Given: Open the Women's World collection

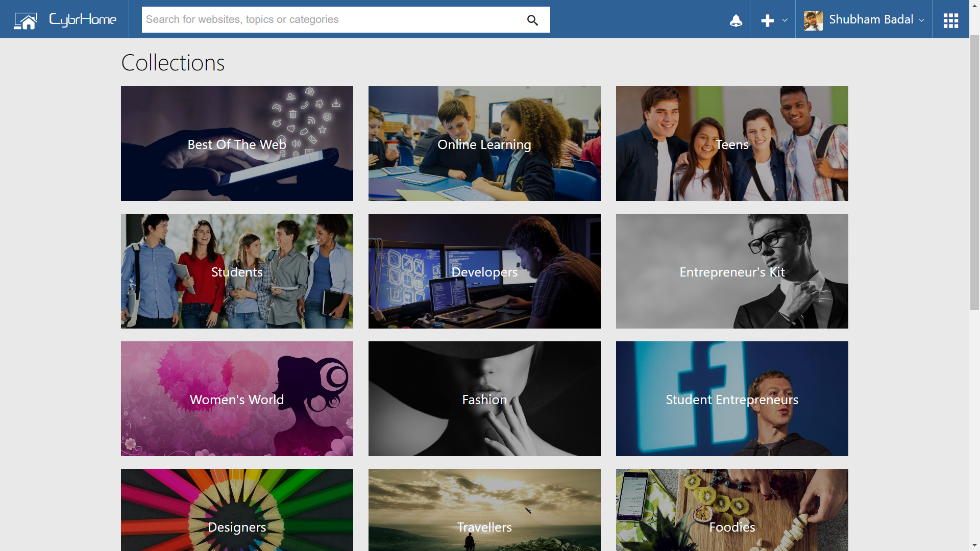Looking at the screenshot, I should click(237, 398).
